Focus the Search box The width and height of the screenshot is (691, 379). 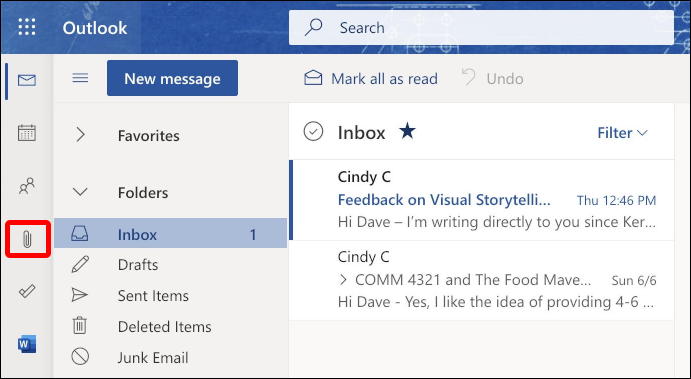[481, 28]
